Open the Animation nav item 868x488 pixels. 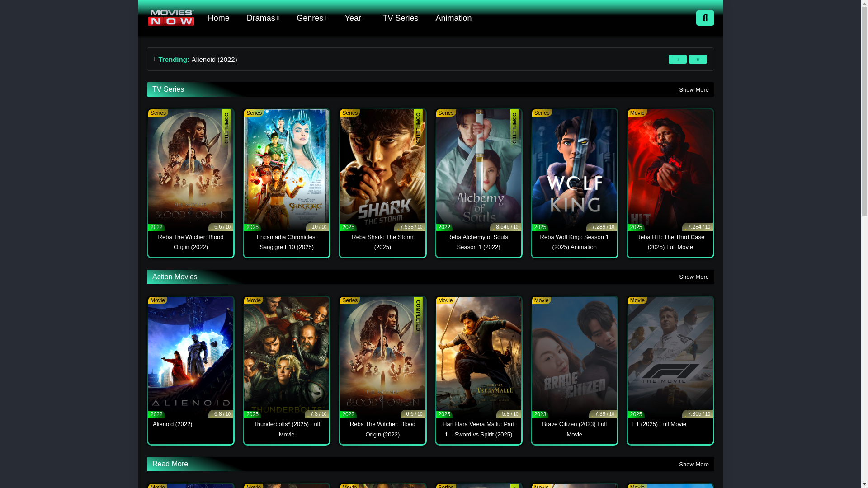point(453,18)
